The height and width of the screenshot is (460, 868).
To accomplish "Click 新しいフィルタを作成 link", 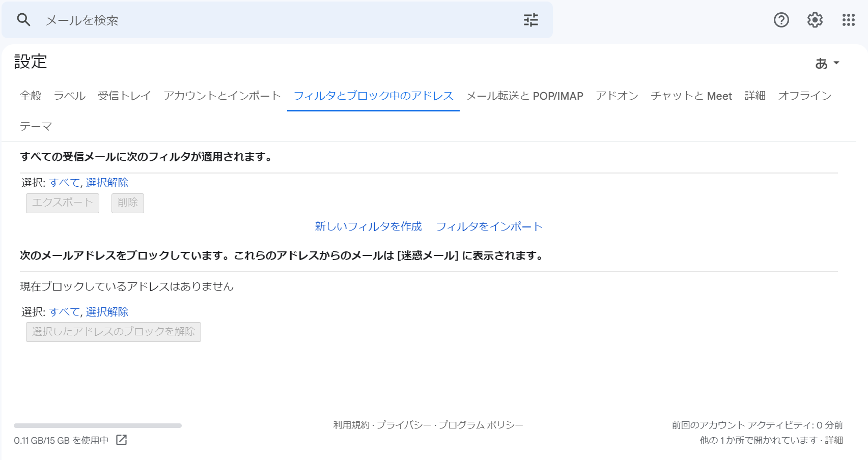I will (x=368, y=226).
